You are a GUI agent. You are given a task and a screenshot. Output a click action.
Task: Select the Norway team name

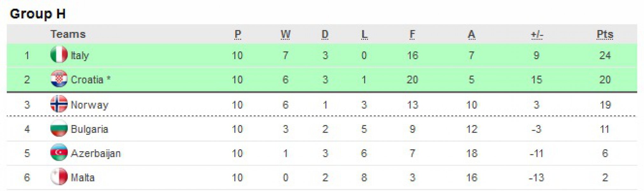[x=89, y=105]
